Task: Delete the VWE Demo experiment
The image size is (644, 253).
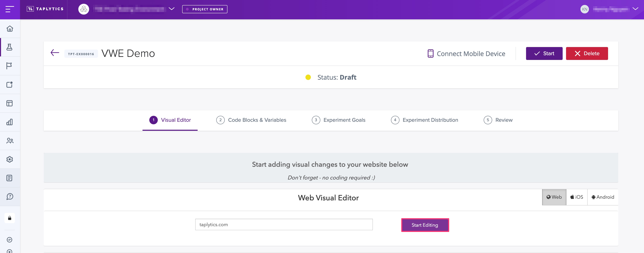Action: tap(587, 53)
